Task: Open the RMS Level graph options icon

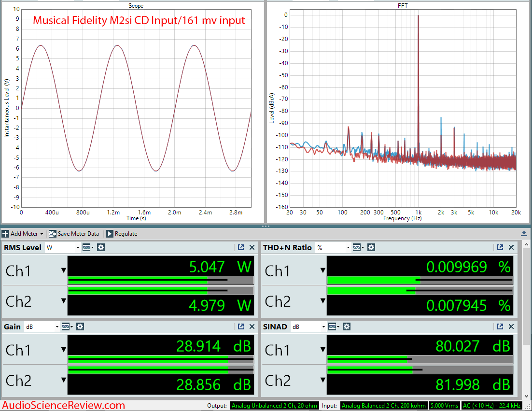Action: (88, 247)
